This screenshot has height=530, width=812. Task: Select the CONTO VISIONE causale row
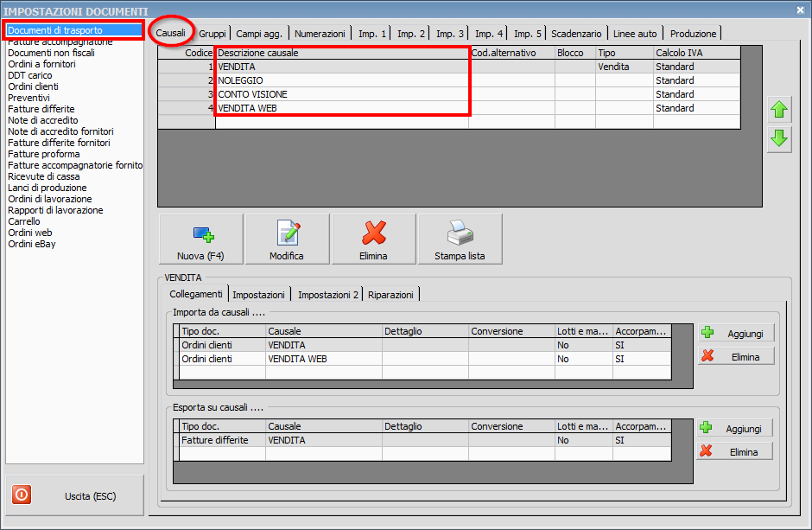tap(341, 94)
